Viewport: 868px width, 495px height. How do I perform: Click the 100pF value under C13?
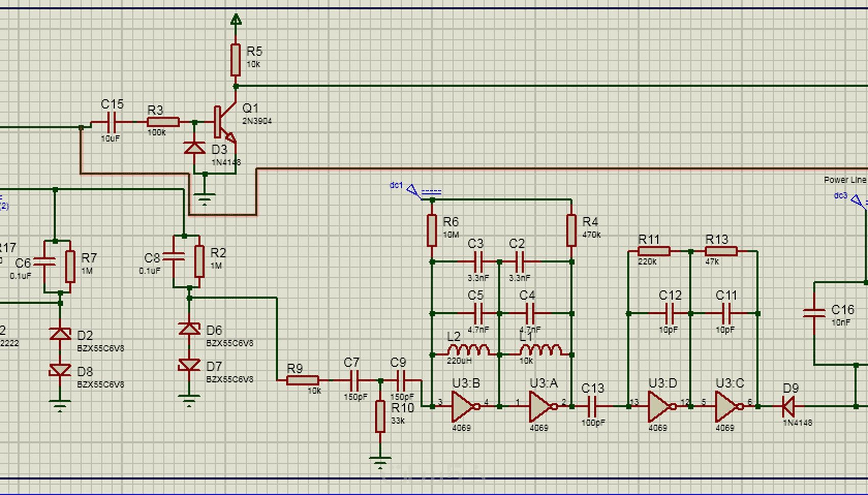pyautogui.click(x=593, y=423)
